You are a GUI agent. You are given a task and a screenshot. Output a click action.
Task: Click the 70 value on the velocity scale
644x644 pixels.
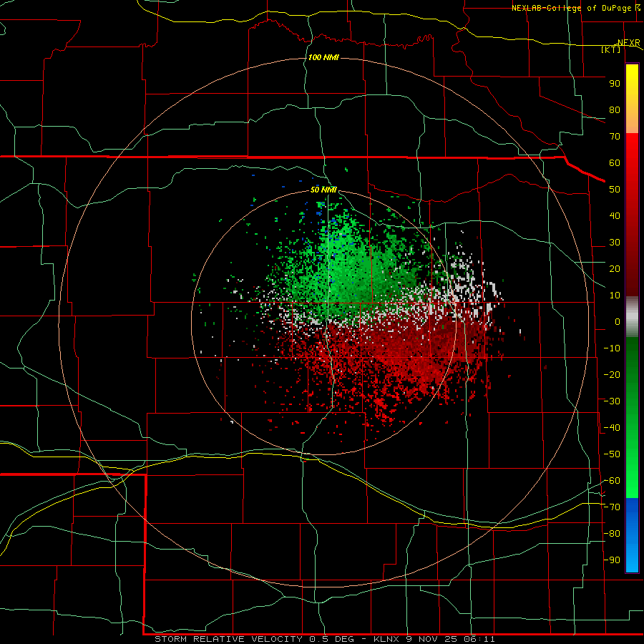click(x=615, y=137)
